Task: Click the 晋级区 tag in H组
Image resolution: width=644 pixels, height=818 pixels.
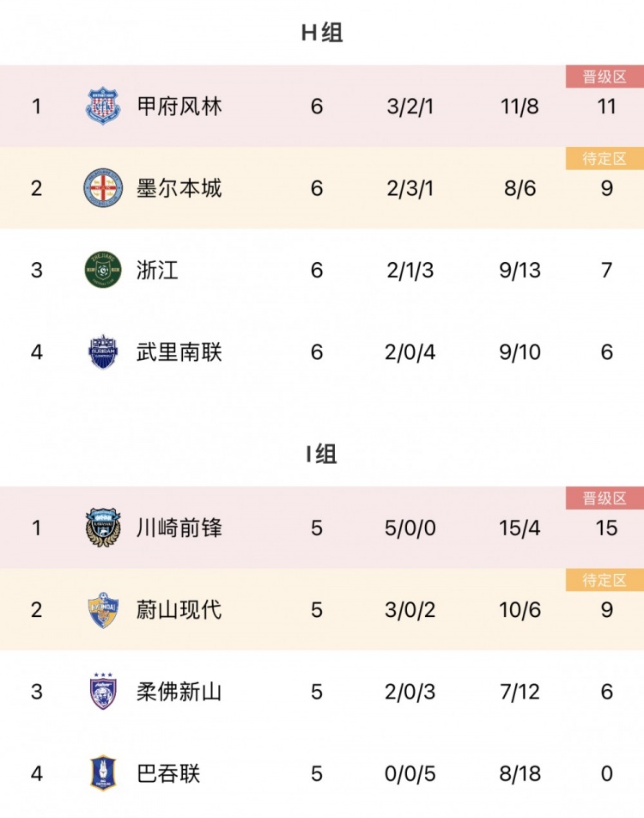Action: tap(605, 76)
